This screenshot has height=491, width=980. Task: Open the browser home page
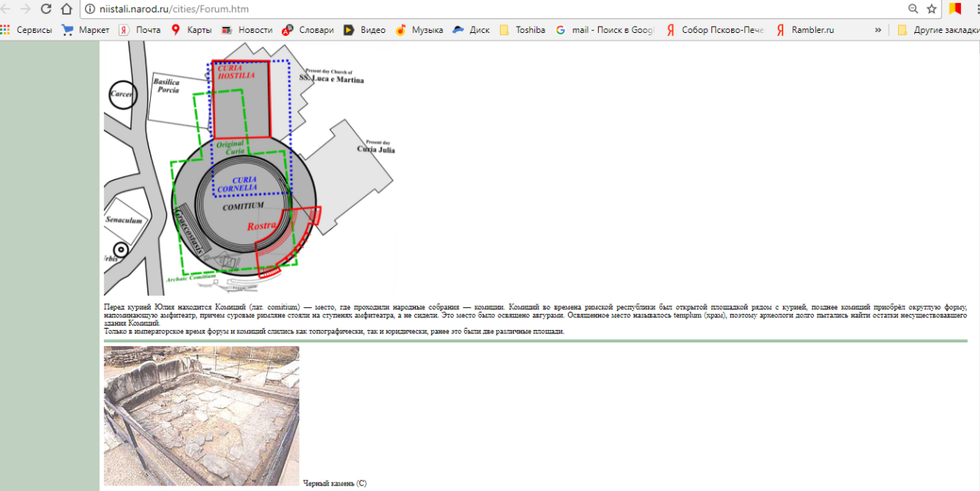67,9
